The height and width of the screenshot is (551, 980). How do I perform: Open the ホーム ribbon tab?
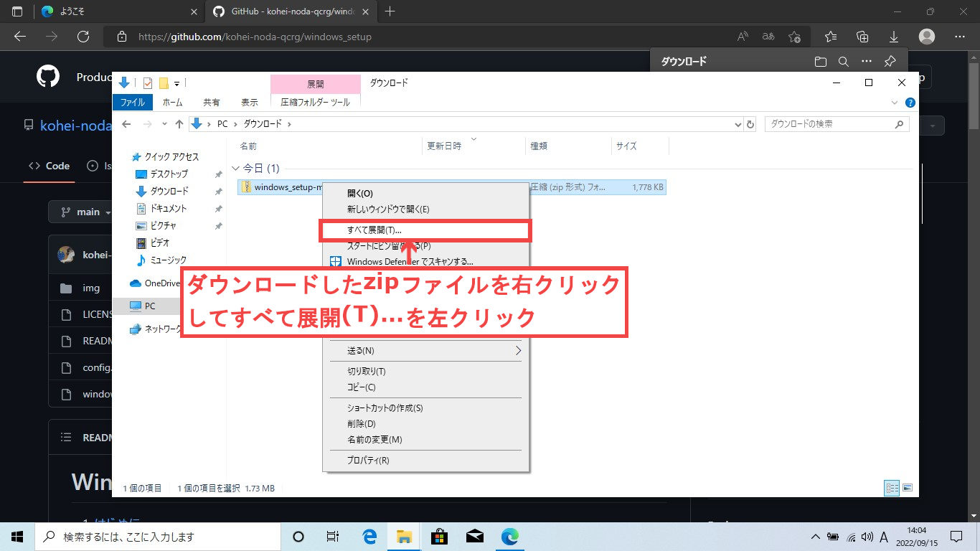point(173,103)
